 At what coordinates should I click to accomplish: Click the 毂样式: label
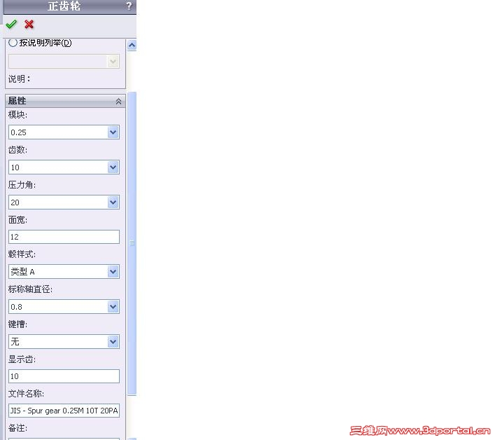coord(22,254)
